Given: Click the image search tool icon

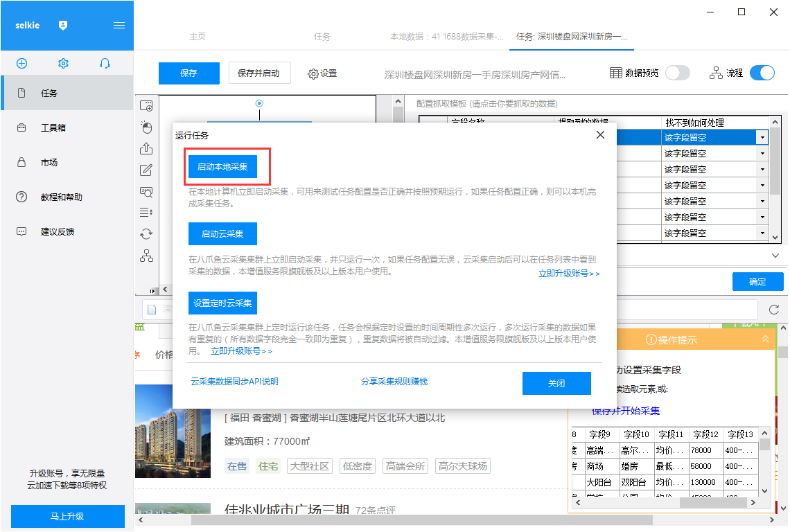Looking at the screenshot, I should pos(146,191).
